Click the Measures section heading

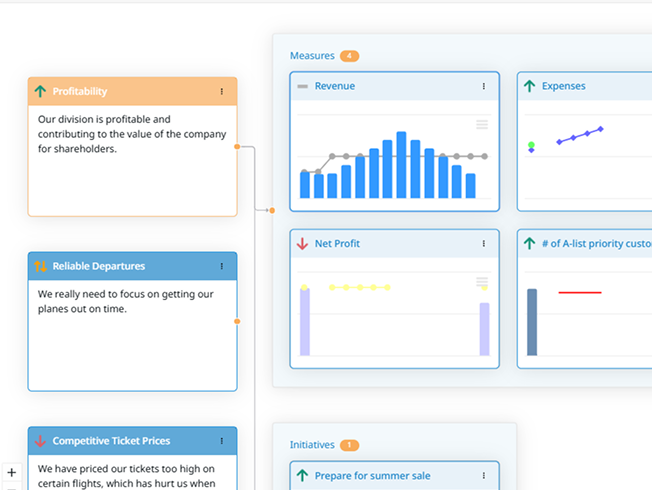(312, 56)
